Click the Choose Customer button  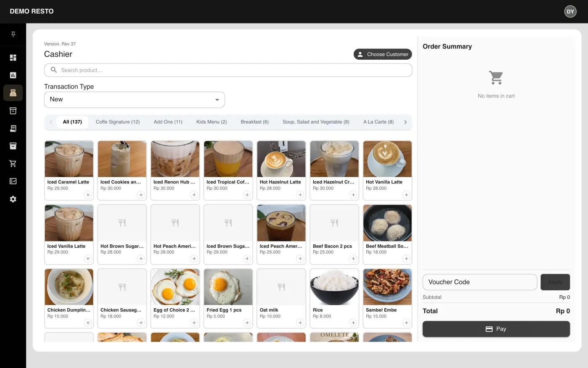click(x=383, y=54)
